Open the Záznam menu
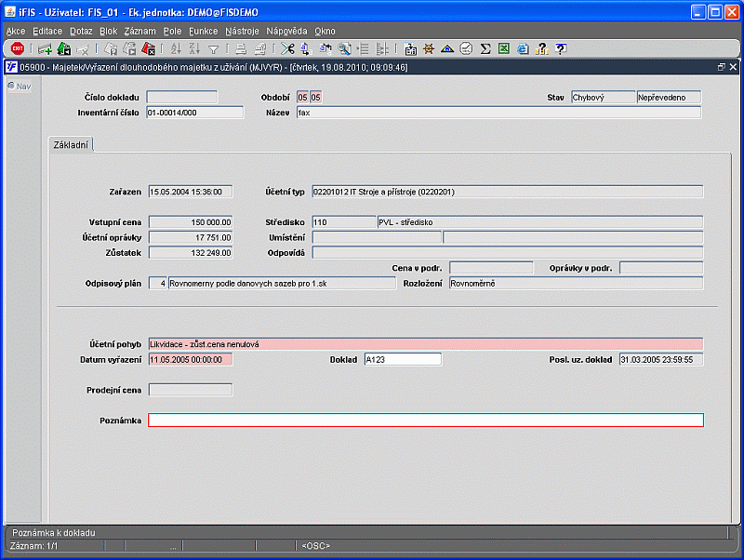The width and height of the screenshot is (744, 560). click(x=140, y=31)
